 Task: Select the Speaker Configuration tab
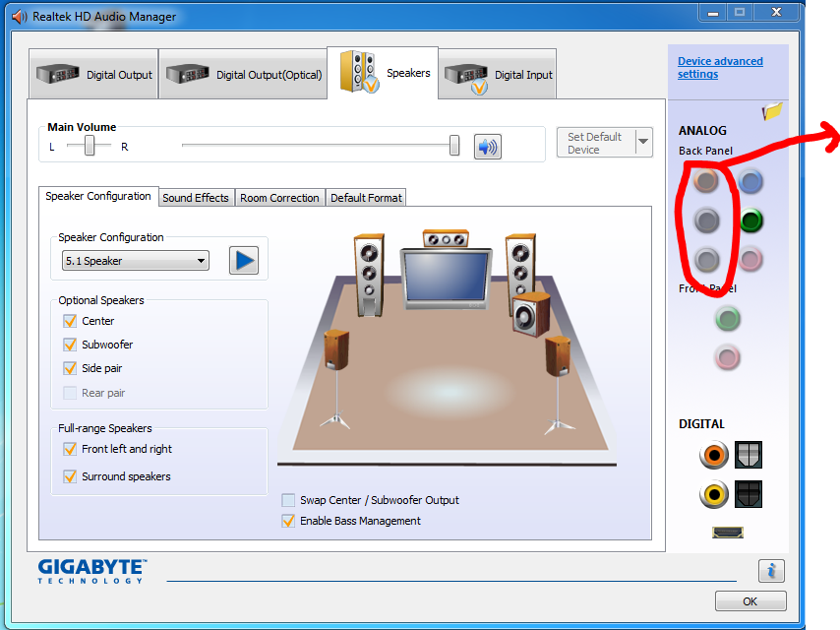click(98, 196)
